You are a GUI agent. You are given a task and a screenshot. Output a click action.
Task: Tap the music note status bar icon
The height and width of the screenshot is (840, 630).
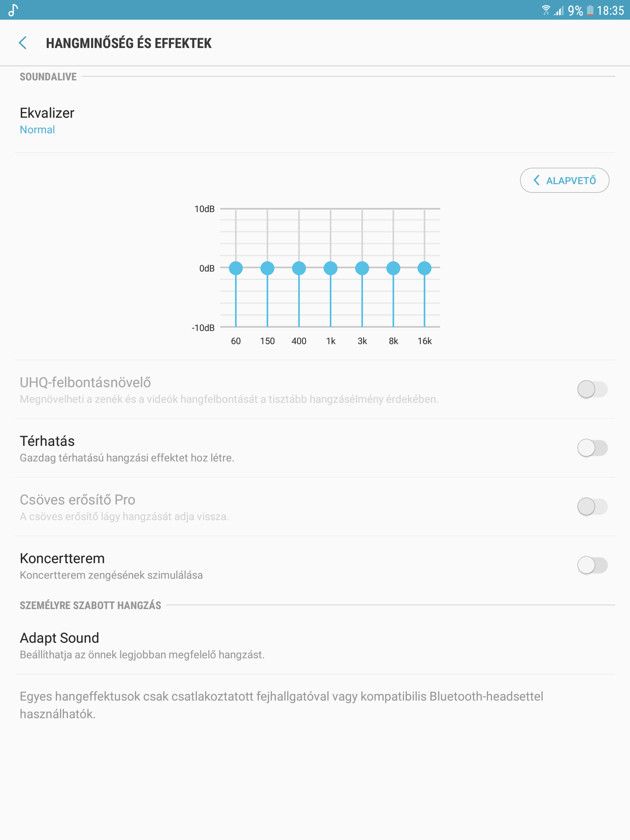point(13,10)
